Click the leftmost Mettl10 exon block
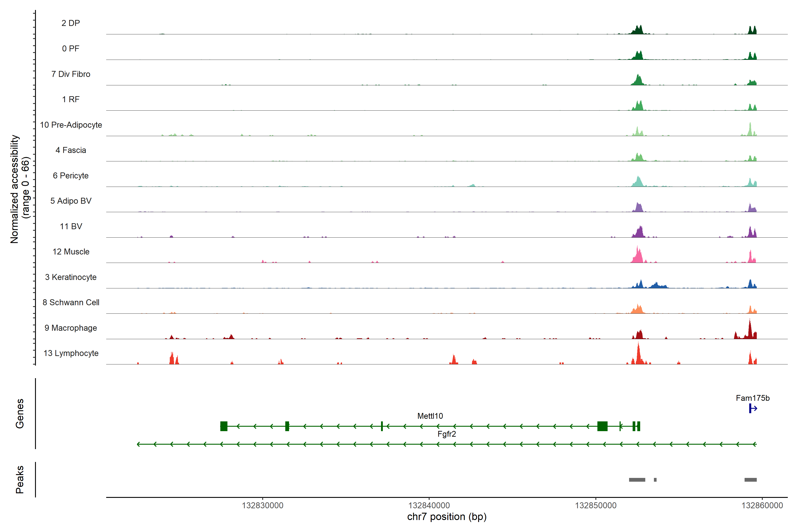 [224, 426]
